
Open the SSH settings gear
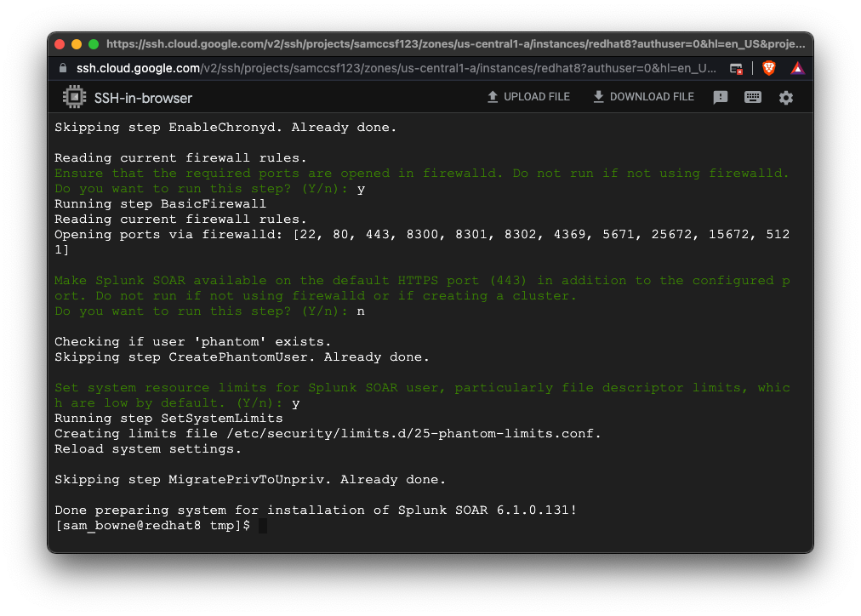click(786, 97)
